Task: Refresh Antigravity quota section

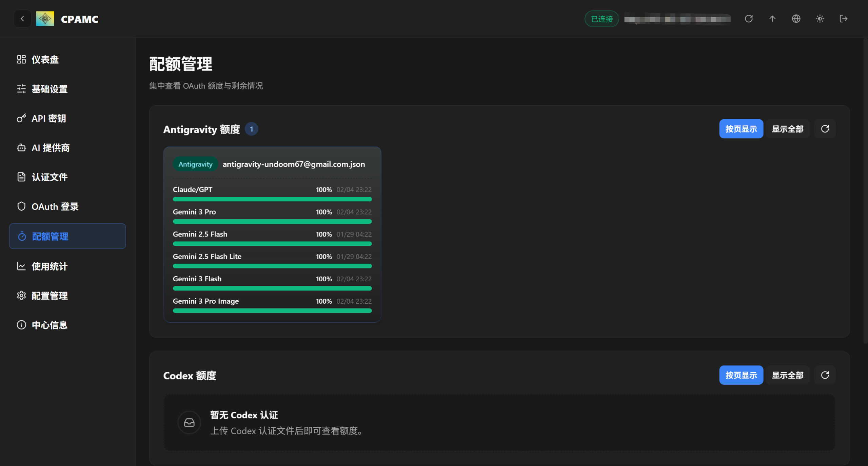Action: coord(825,129)
